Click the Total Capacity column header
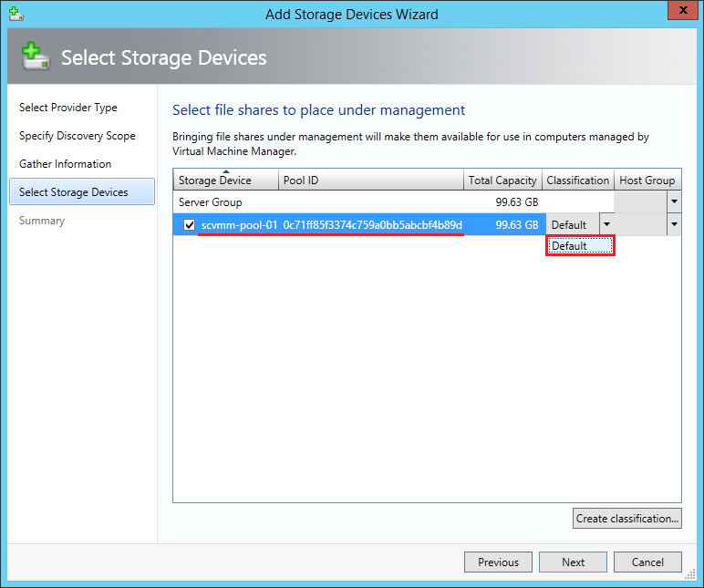 [502, 181]
